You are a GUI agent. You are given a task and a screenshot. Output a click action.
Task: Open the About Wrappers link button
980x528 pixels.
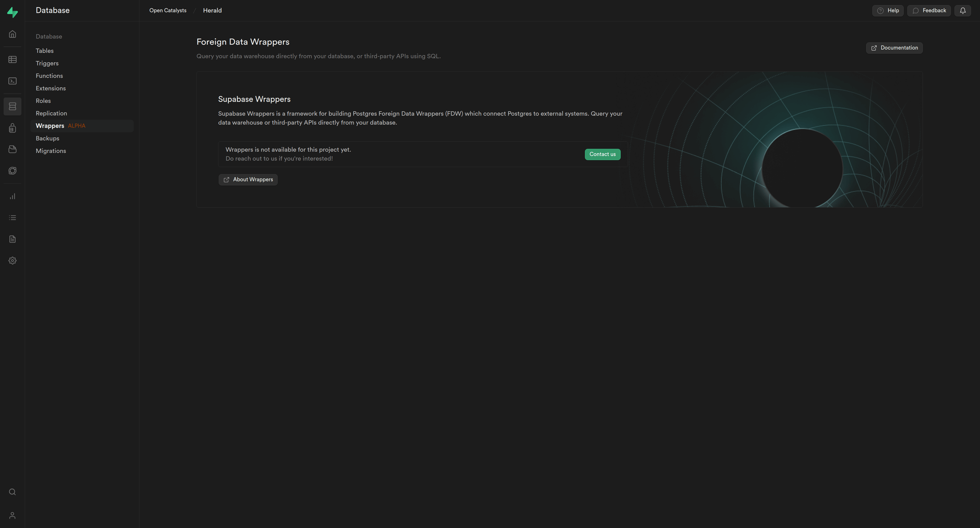coord(248,180)
